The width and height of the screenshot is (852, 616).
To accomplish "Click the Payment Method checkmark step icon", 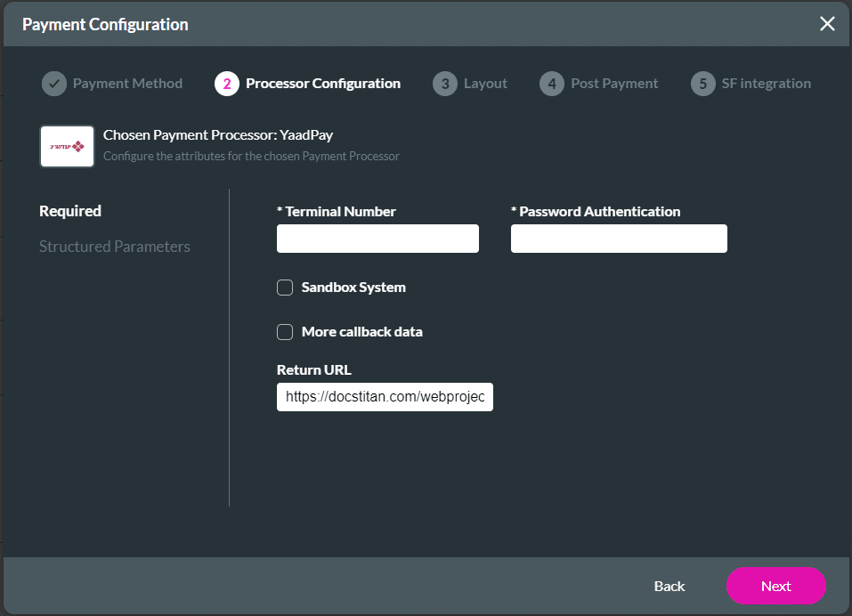I will [54, 84].
